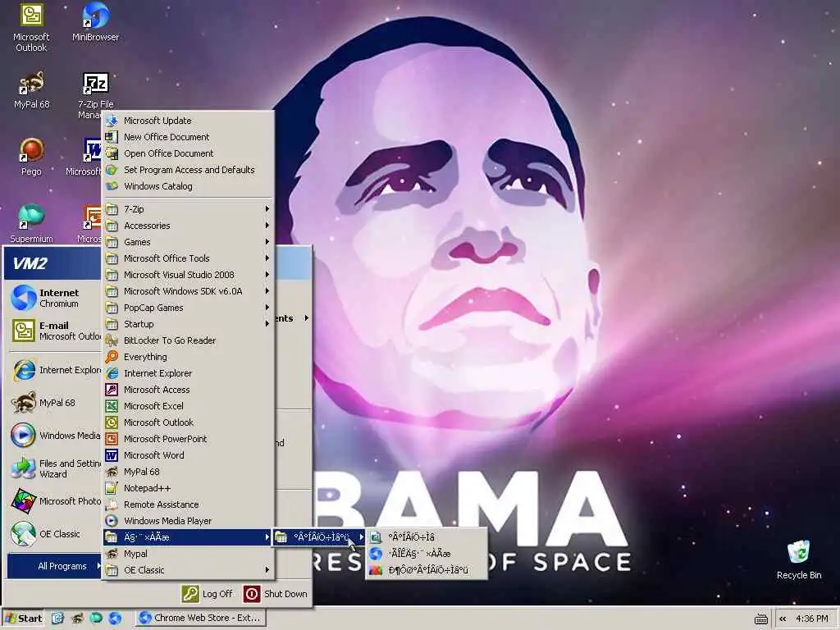840x630 pixels.
Task: Show hidden tray icons chevron
Action: click(783, 619)
